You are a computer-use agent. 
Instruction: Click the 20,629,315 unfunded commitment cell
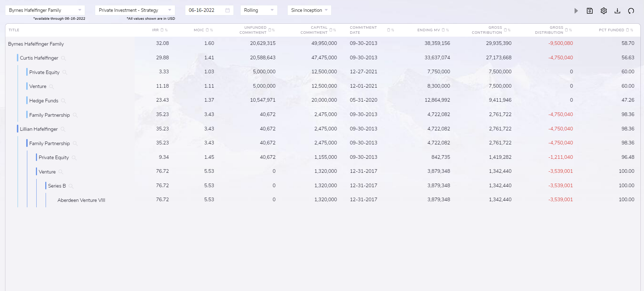(263, 43)
